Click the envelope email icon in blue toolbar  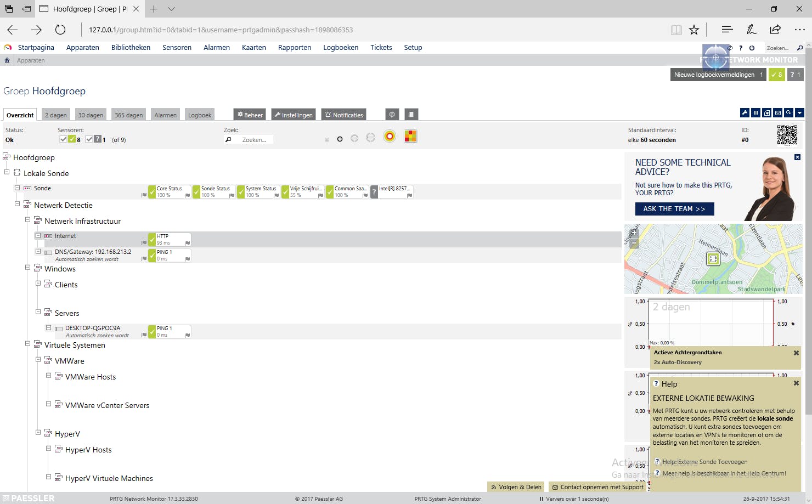pos(777,113)
